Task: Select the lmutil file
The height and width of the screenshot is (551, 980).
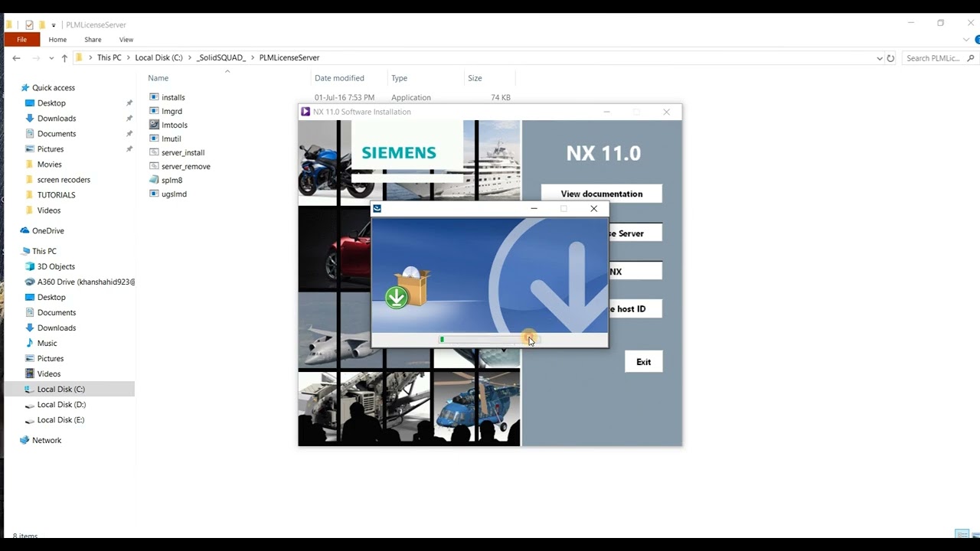Action: pyautogui.click(x=171, y=139)
